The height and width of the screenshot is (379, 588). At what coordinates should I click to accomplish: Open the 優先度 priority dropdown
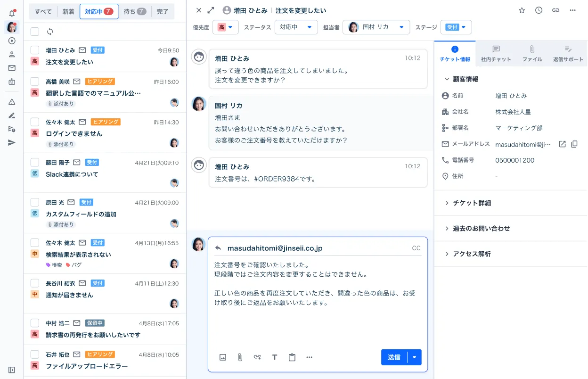[x=226, y=27]
